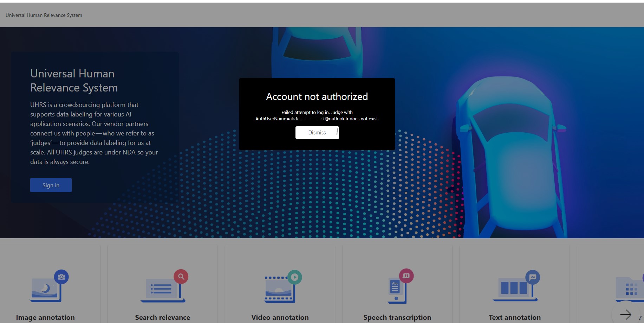This screenshot has width=644, height=323.
Task: Dismiss the Account not authorized dialog
Action: click(317, 133)
